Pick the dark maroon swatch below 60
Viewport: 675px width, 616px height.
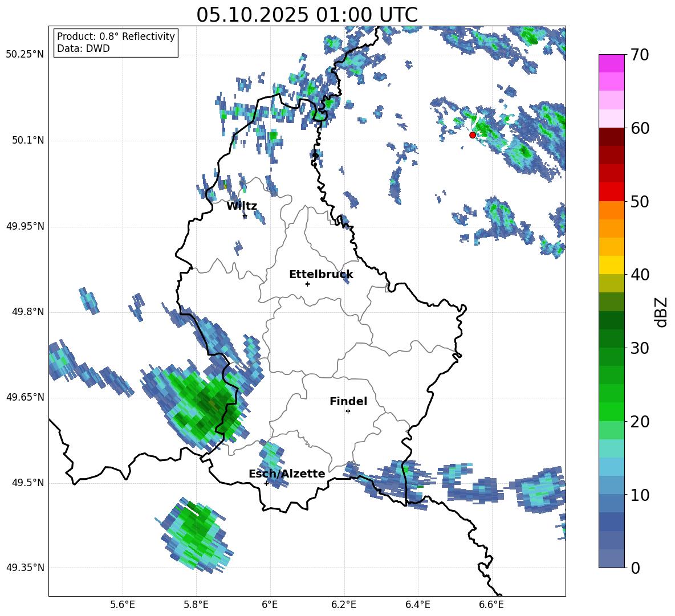click(611, 137)
